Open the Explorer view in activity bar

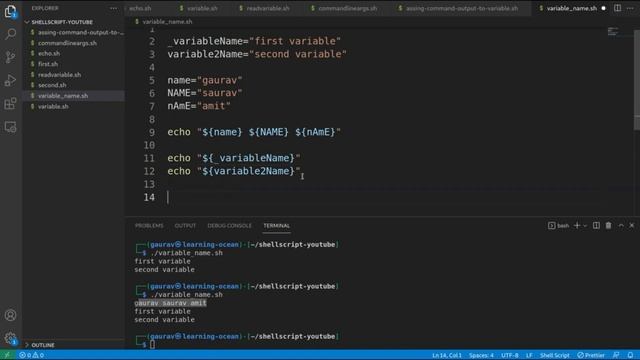[x=10, y=11]
